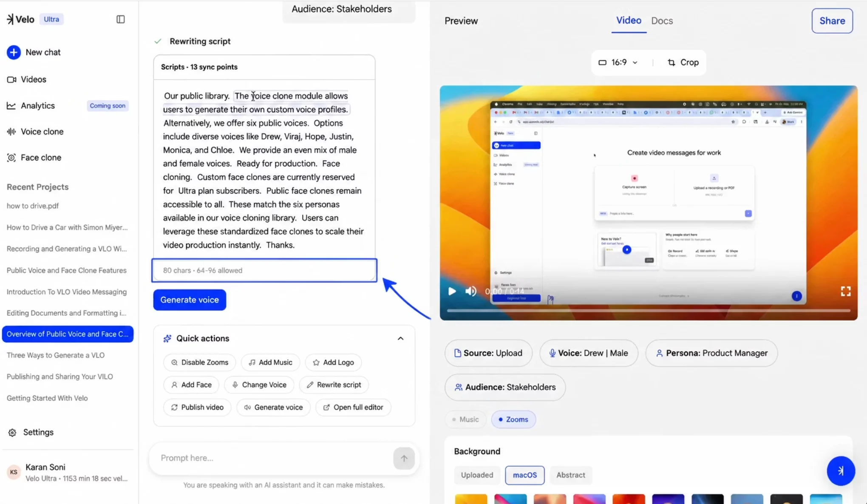867x504 pixels.
Task: Click Add Logo quick action
Action: (333, 362)
